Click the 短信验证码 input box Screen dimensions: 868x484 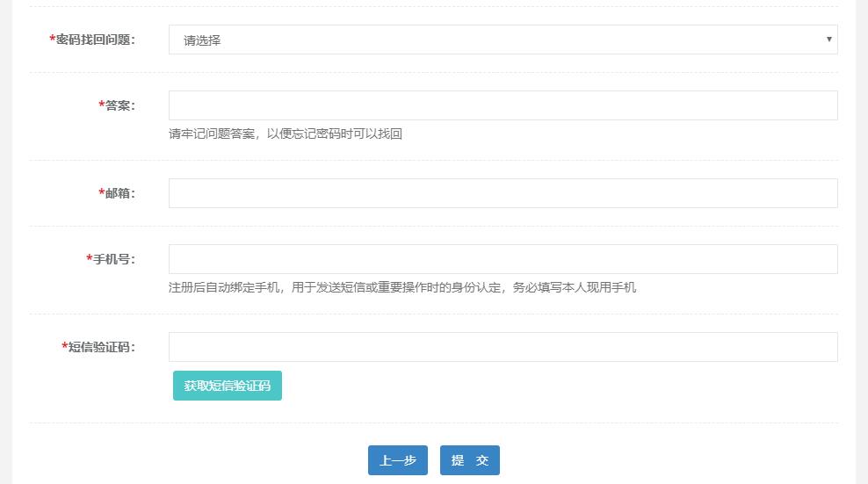(x=503, y=347)
